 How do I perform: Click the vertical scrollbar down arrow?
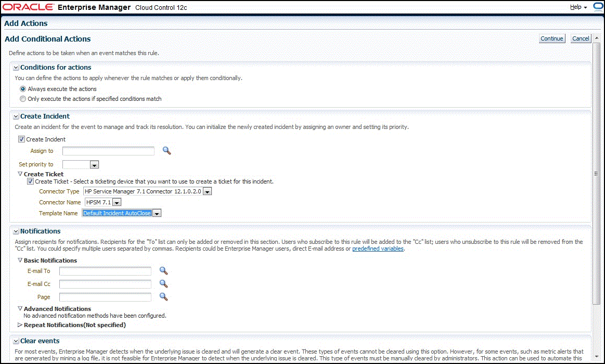(x=597, y=357)
